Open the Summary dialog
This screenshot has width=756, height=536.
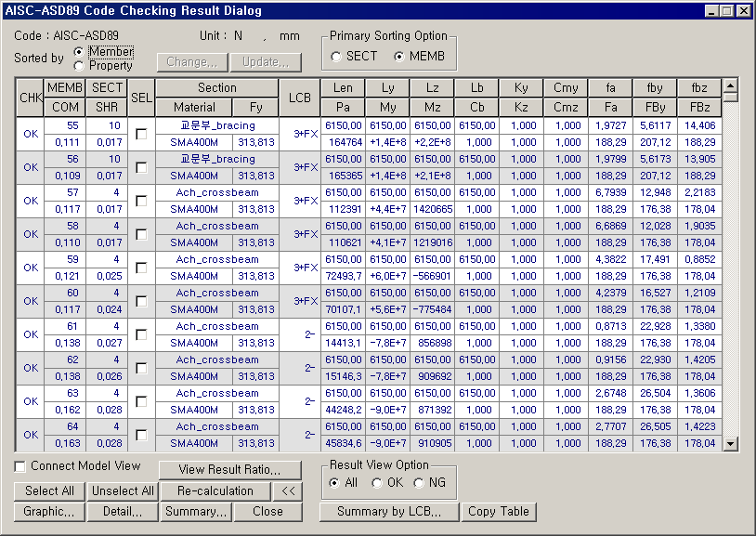(196, 511)
